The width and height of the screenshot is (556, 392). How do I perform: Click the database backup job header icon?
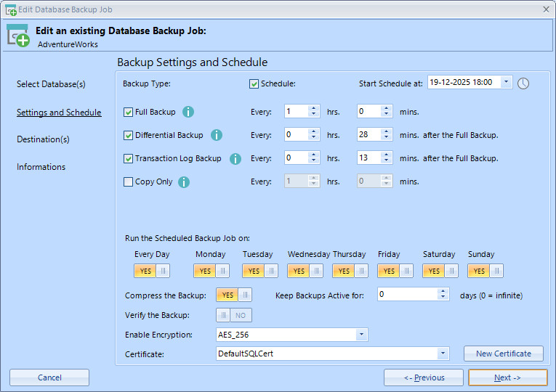click(x=17, y=35)
